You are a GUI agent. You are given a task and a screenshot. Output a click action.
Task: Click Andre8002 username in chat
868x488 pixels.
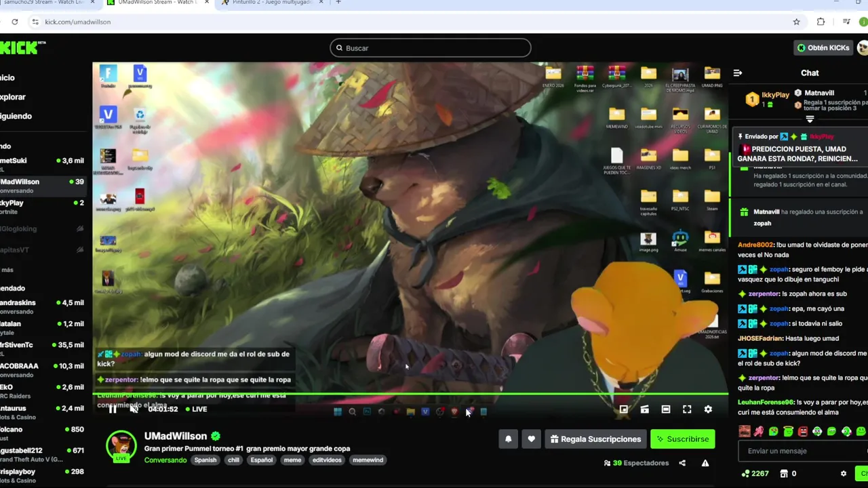tap(755, 245)
